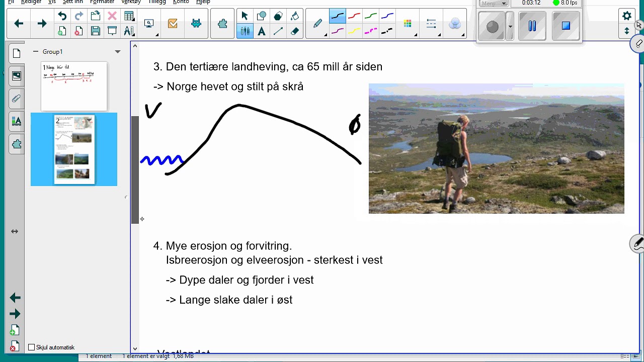Screen dimensions: 644x362
Task: Open the color palette dropdown
Action: (x=409, y=24)
